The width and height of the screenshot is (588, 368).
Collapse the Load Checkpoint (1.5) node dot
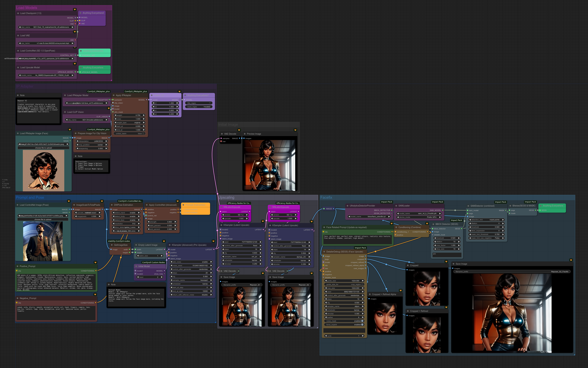(x=18, y=13)
